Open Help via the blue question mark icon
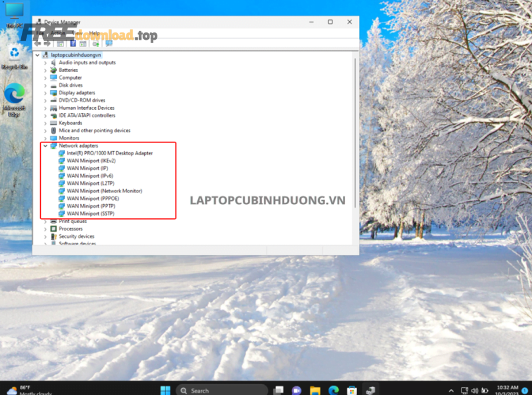Viewport: 532px width, 395px height. click(x=73, y=44)
